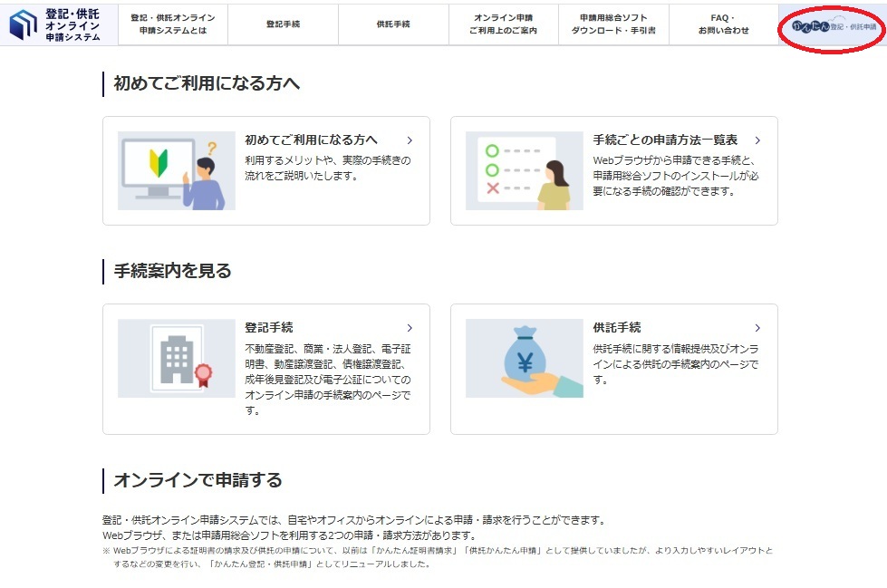Open 申請用総合ソフトダウンロード・手引書 page

(x=615, y=24)
